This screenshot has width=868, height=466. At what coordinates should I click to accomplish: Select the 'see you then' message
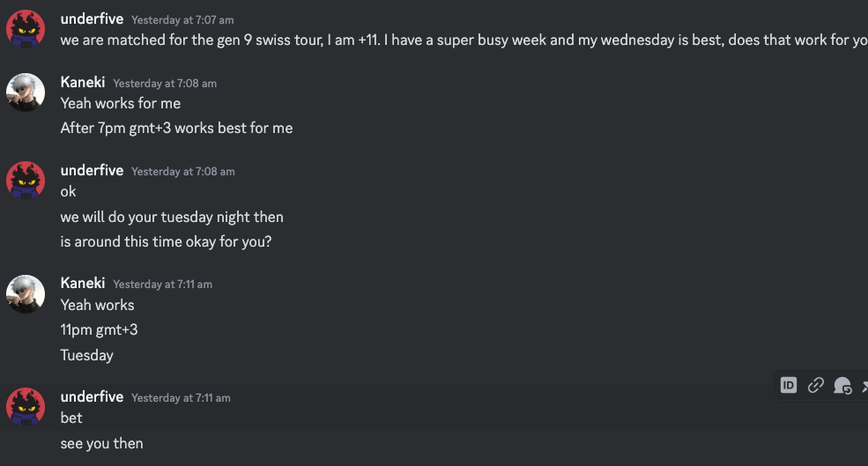pos(102,443)
